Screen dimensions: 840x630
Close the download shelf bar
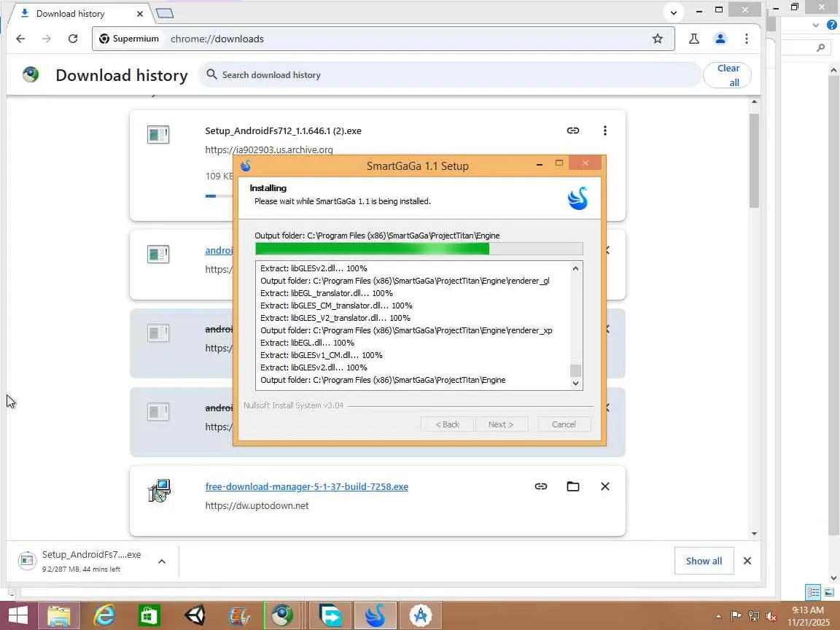tap(747, 561)
